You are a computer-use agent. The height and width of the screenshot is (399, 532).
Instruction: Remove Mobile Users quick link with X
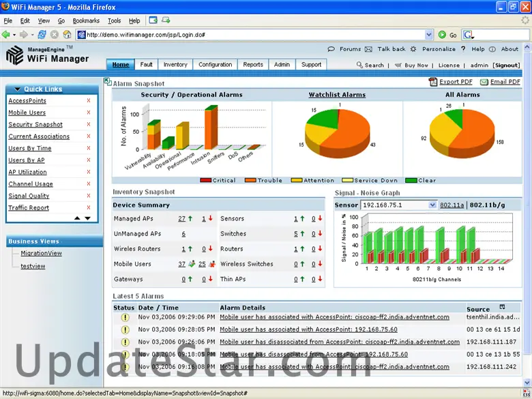tap(89, 113)
